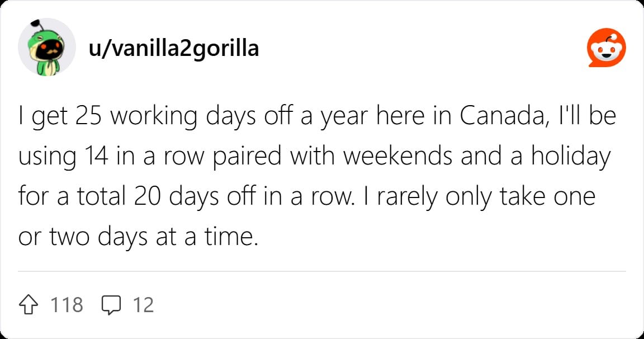Click the word "holiday" in the post text

pyautogui.click(x=571, y=157)
